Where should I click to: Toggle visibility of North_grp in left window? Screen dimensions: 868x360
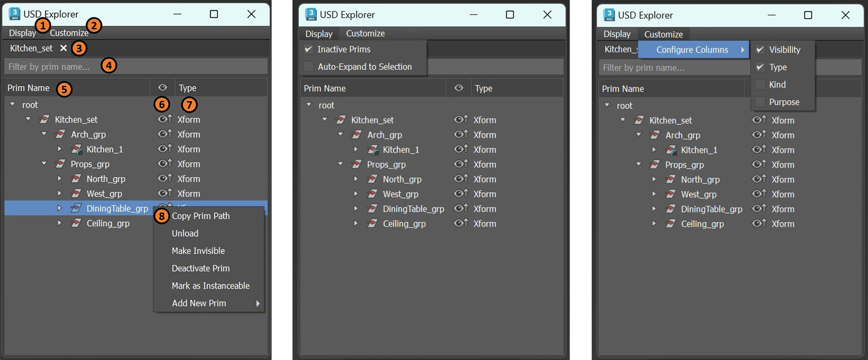[x=164, y=179]
